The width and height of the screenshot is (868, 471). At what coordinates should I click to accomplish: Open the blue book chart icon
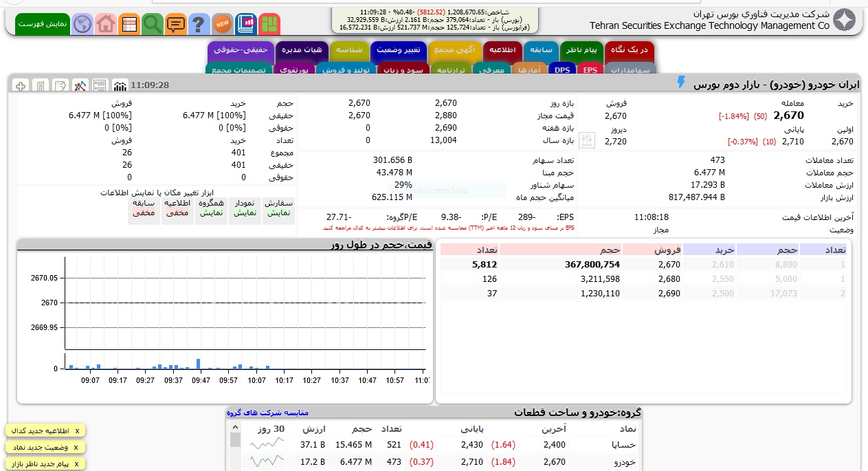pos(245,24)
